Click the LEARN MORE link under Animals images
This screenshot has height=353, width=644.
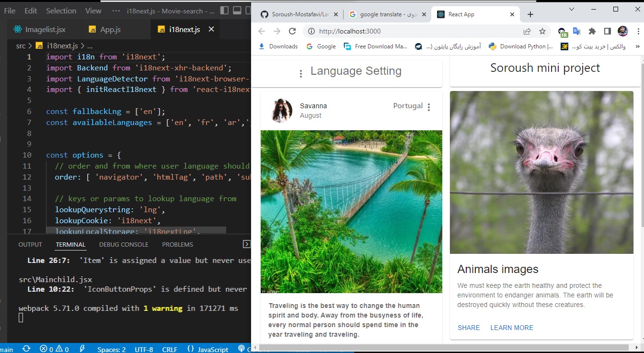pyautogui.click(x=511, y=328)
